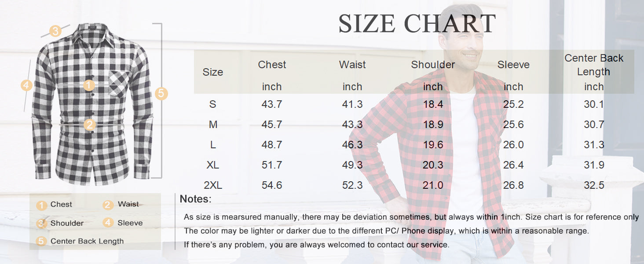Click the number 1 marker on the shirt chest

point(89,85)
